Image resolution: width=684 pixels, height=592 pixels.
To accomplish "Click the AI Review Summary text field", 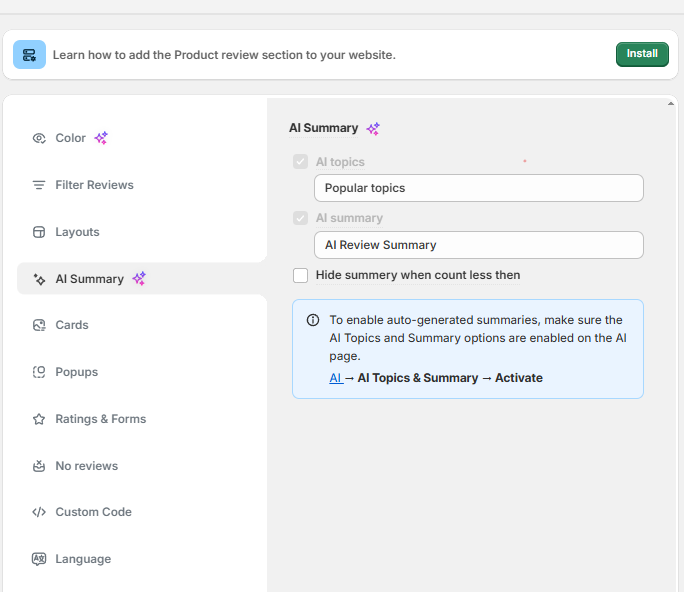I will [x=478, y=245].
